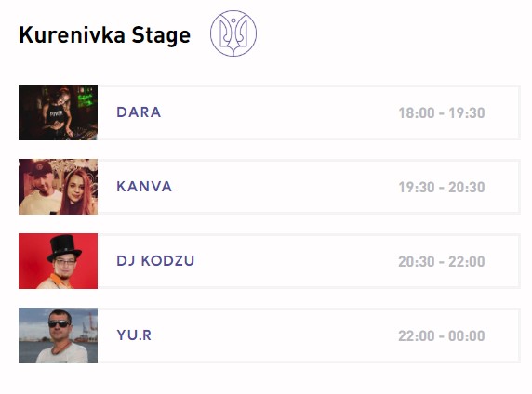Open the DJ KODZU schedule row card
Screen dimensions: 532x394
(x=270, y=261)
